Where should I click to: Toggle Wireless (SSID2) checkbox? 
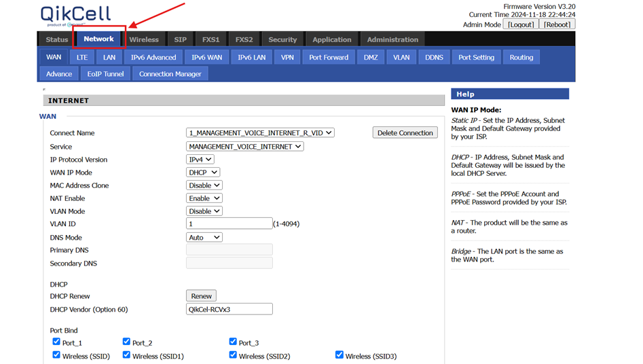click(233, 355)
